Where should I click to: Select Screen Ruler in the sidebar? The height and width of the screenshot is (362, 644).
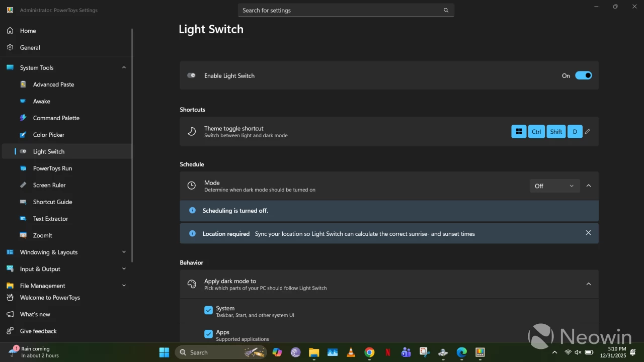(x=67, y=185)
